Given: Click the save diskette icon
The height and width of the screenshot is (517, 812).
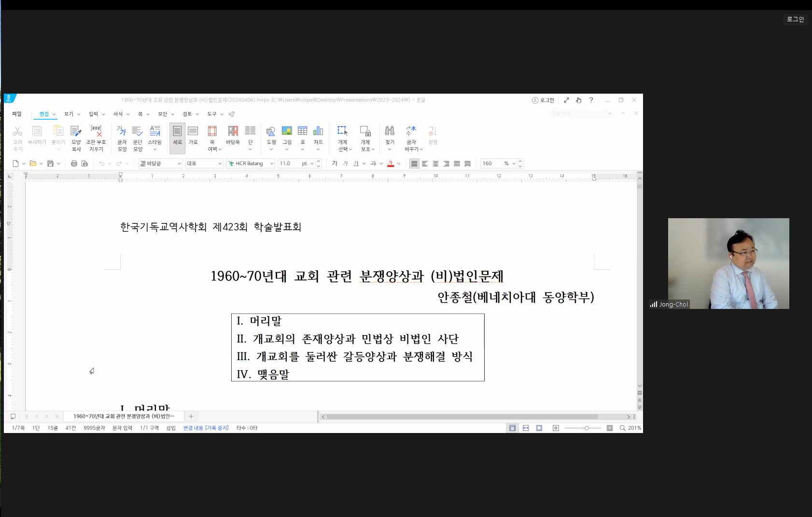Looking at the screenshot, I should click(x=50, y=164).
